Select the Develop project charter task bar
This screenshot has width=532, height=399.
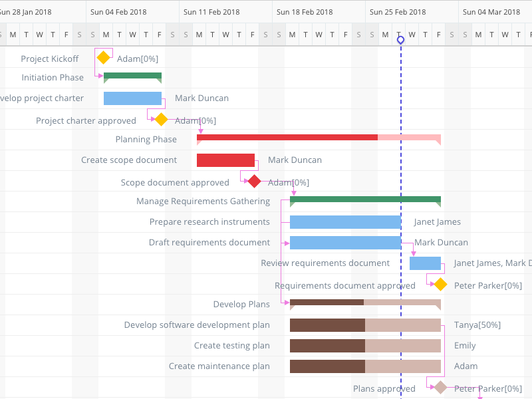(132, 98)
